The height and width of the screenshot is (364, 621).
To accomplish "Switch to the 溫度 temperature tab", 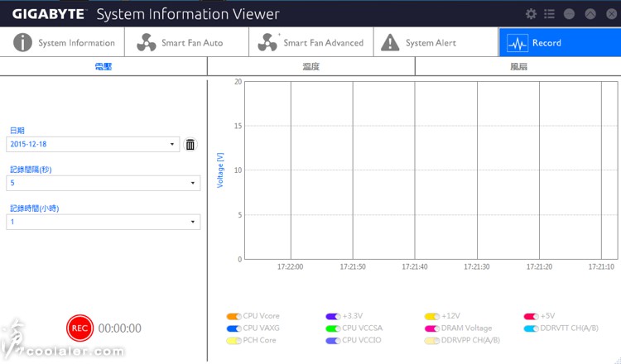I will (x=310, y=66).
